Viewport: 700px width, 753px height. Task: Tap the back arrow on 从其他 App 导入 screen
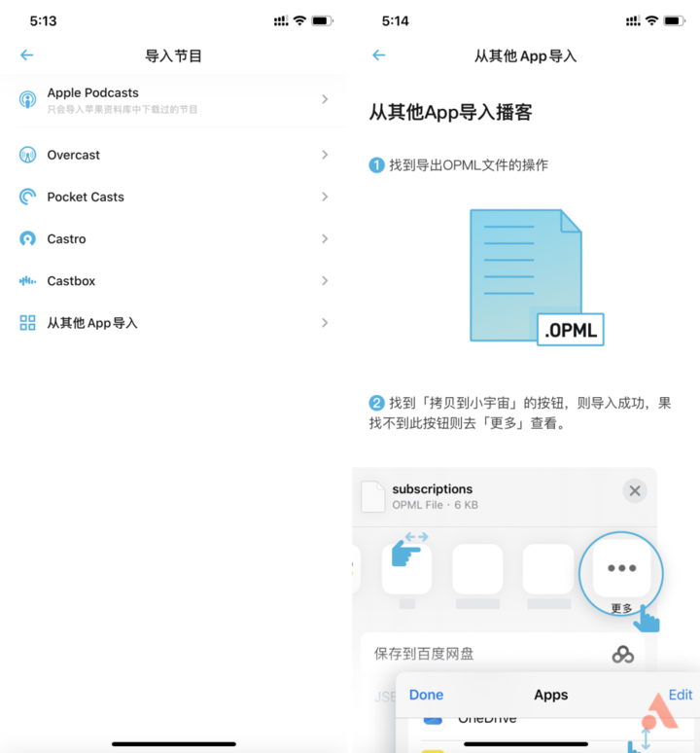click(x=379, y=55)
